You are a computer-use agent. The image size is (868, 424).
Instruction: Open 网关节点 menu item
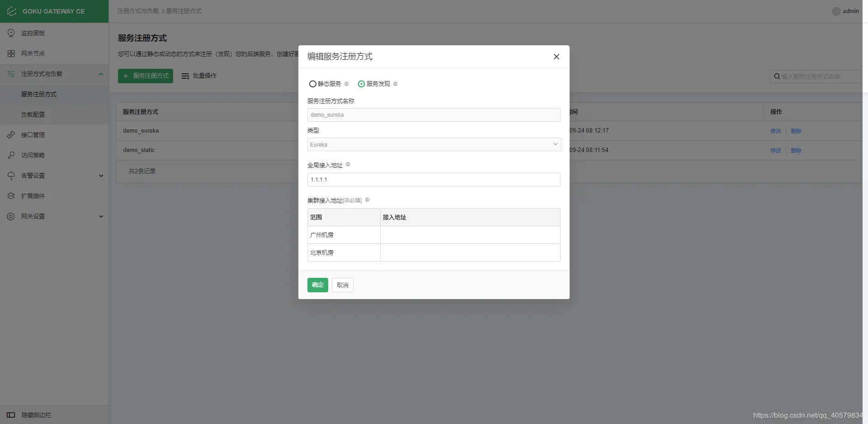click(54, 53)
